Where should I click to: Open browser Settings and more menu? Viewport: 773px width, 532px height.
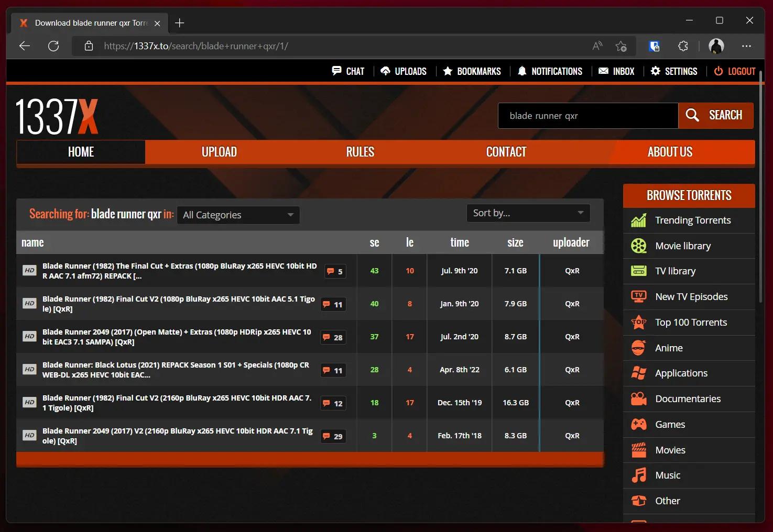click(x=747, y=46)
